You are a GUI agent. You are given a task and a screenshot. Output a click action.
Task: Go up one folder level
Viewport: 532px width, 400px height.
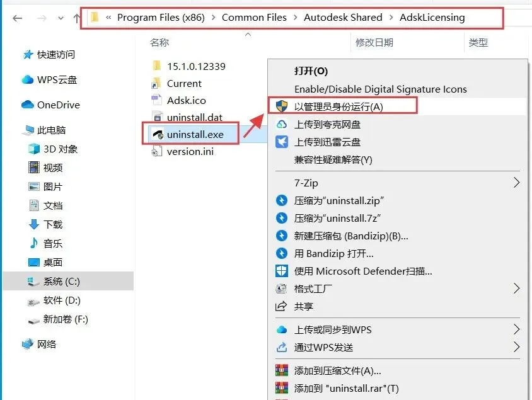(x=77, y=18)
